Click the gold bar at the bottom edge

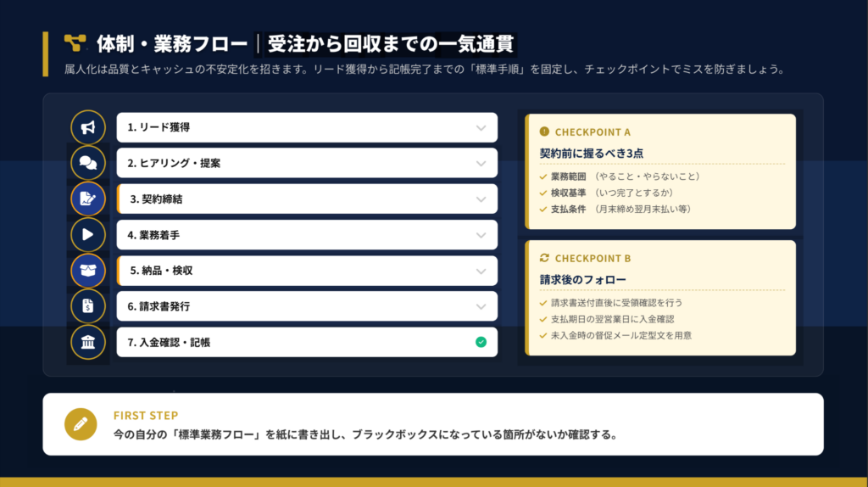434,482
